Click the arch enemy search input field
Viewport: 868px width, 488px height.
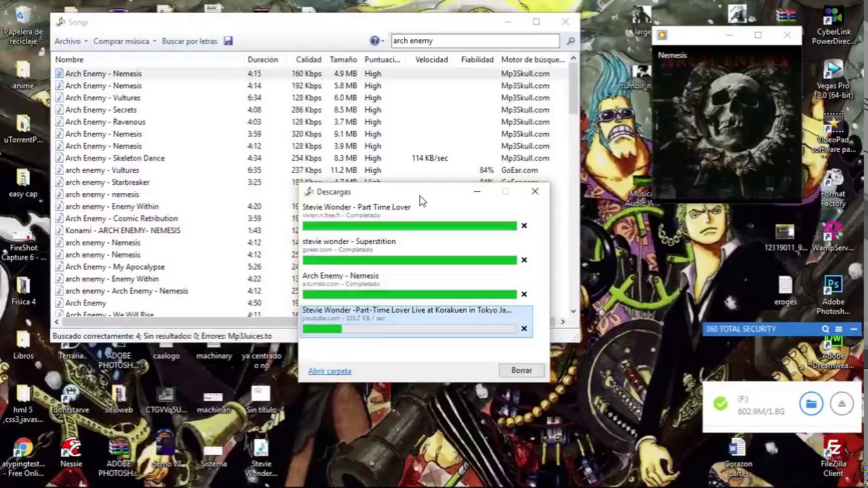point(475,41)
